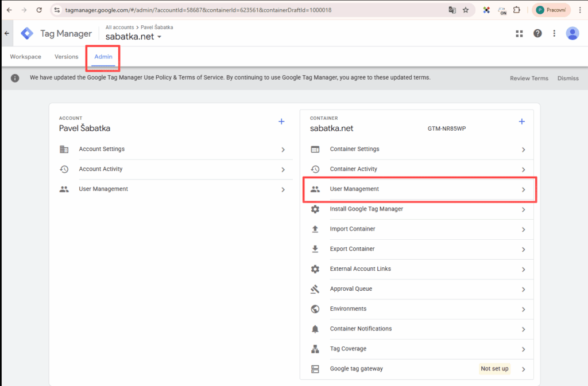Screen dimensions: 588x386
Task: Open Pavel Šabatka breadcrumb link
Action: [157, 28]
